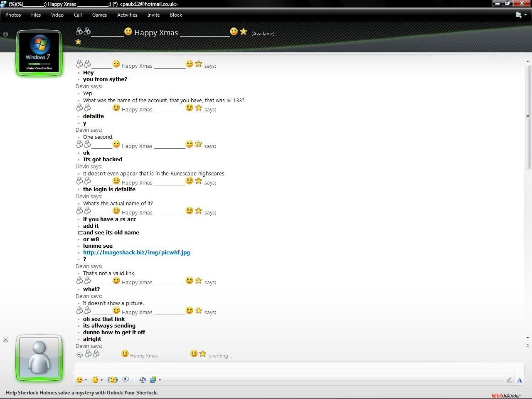Select message 'Its got hacked'
Image resolution: width=532 pixels, height=399 pixels.
click(103, 159)
